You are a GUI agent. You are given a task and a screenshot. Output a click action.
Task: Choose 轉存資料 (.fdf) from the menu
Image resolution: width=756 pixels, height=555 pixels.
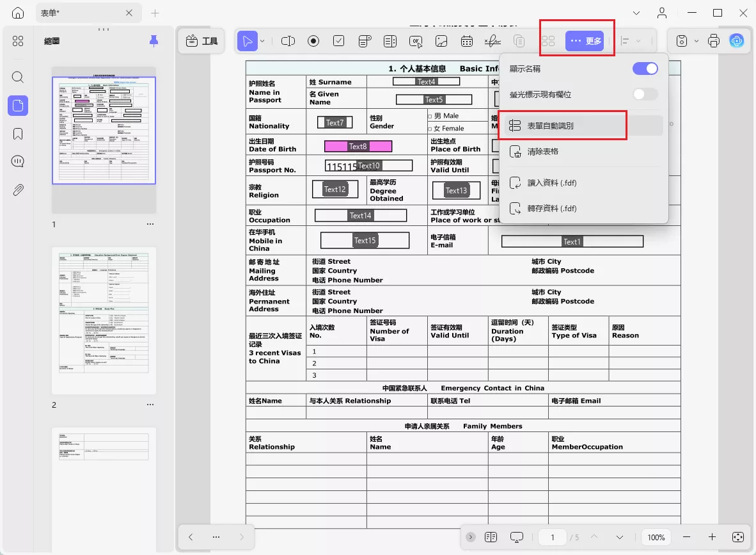[x=583, y=209]
